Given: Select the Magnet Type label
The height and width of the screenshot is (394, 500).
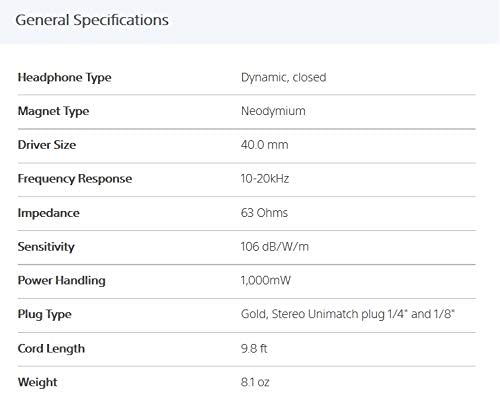Looking at the screenshot, I should [x=53, y=111].
